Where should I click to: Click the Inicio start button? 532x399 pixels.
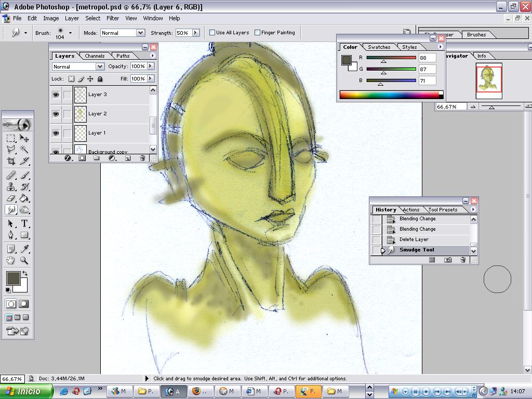pos(26,391)
